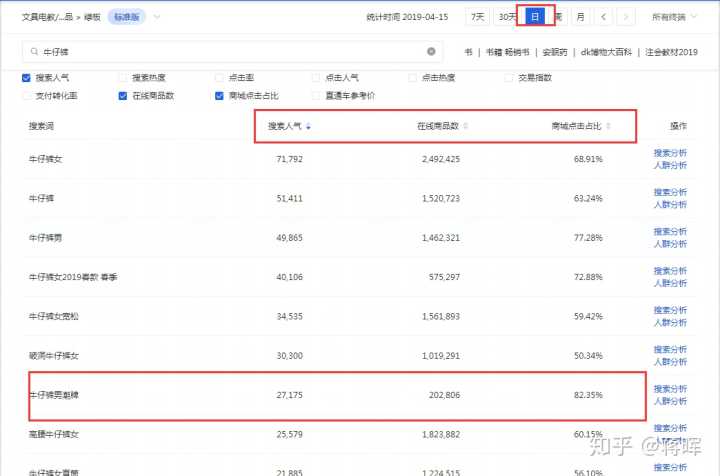Uncheck the 搜索人气 checkbox

26,77
